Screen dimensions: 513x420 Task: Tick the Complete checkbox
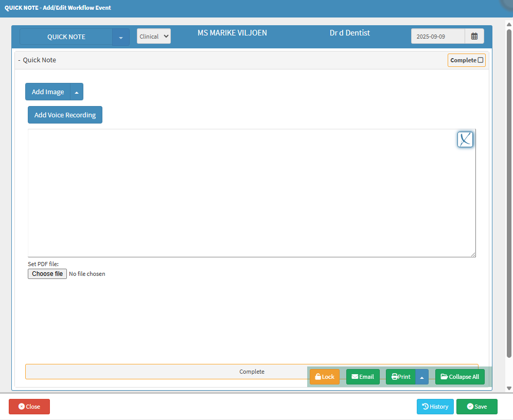point(481,60)
